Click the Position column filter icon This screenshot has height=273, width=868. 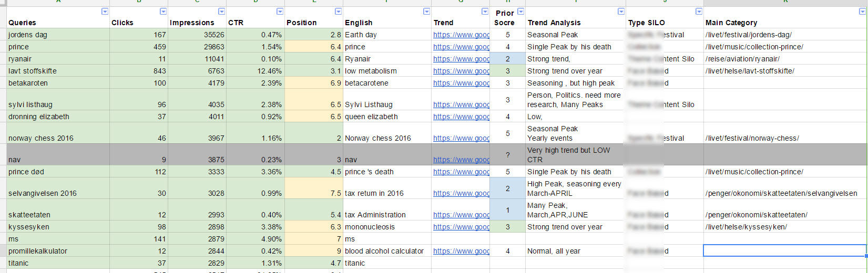click(x=338, y=12)
